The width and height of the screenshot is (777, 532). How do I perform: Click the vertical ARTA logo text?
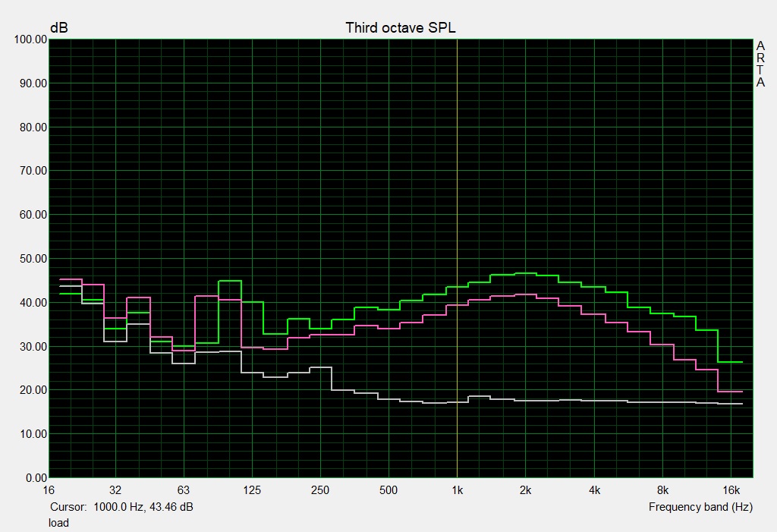pyautogui.click(x=760, y=65)
